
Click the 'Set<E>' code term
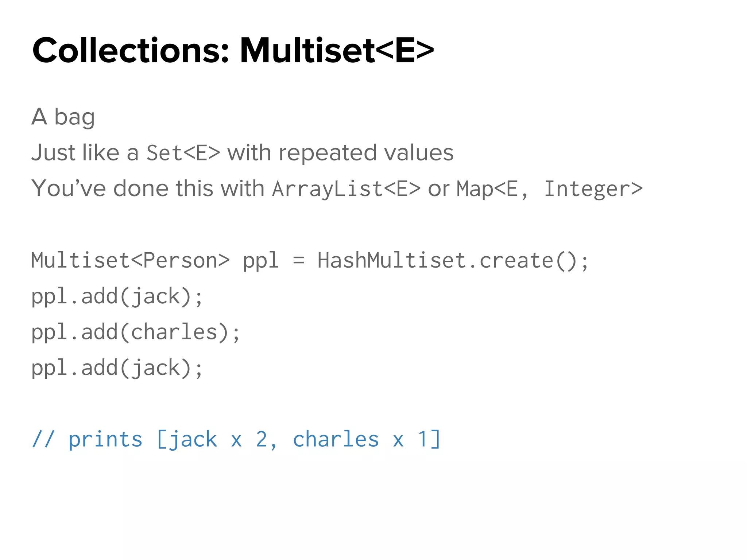183,152
